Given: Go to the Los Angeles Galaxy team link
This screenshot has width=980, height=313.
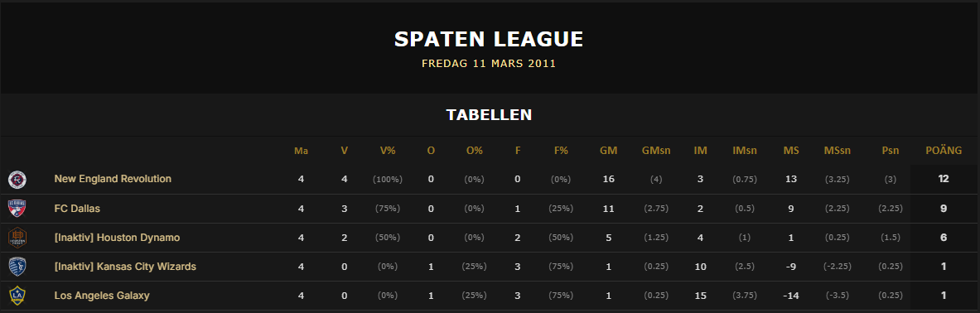Looking at the screenshot, I should (x=102, y=296).
